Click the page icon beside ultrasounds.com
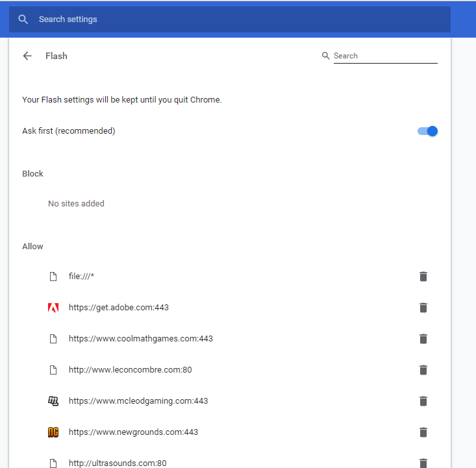The height and width of the screenshot is (468, 476). pos(53,463)
